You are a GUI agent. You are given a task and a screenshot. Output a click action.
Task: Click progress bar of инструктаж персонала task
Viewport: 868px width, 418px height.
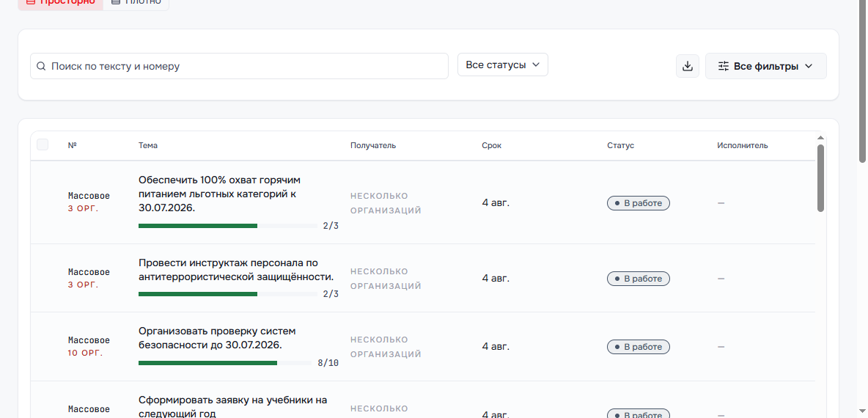pos(228,294)
